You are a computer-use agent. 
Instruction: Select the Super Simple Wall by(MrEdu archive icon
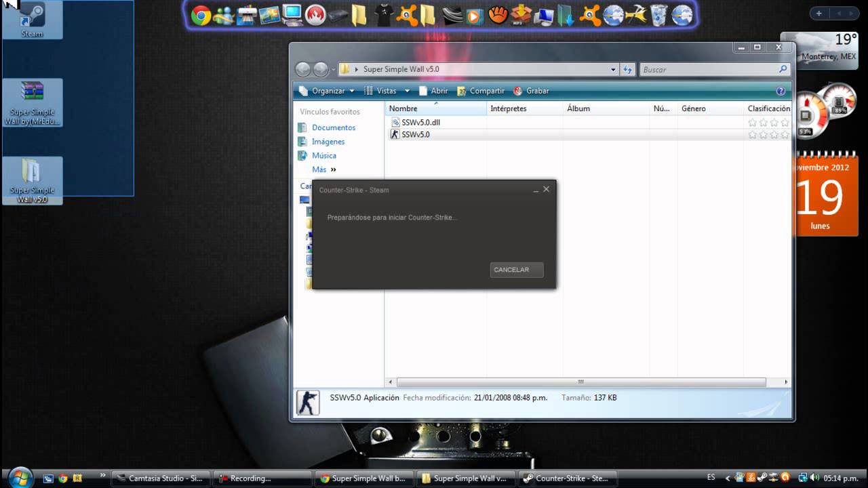(32, 103)
